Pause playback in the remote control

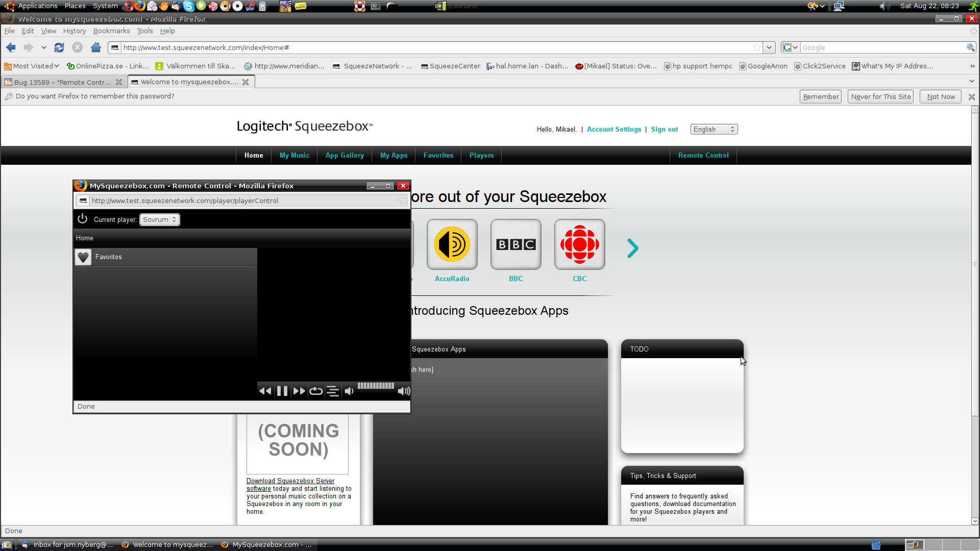point(282,391)
